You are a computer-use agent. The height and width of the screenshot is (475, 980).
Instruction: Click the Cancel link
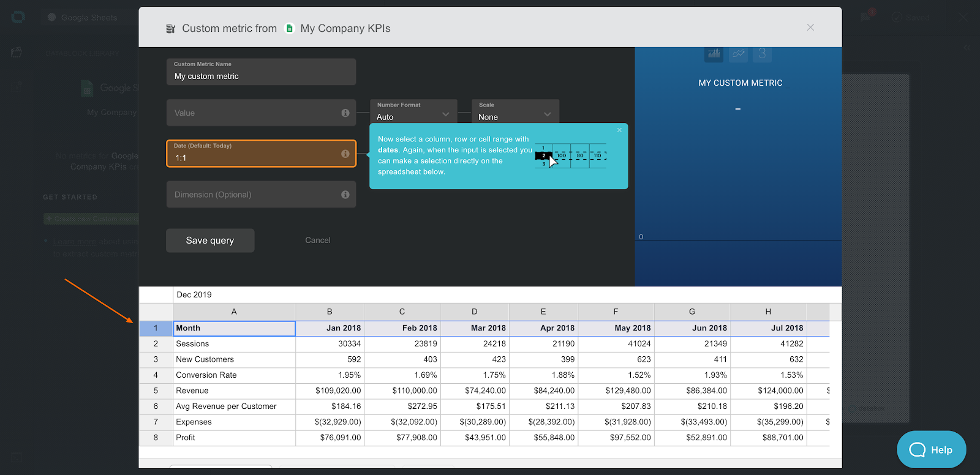(x=317, y=241)
